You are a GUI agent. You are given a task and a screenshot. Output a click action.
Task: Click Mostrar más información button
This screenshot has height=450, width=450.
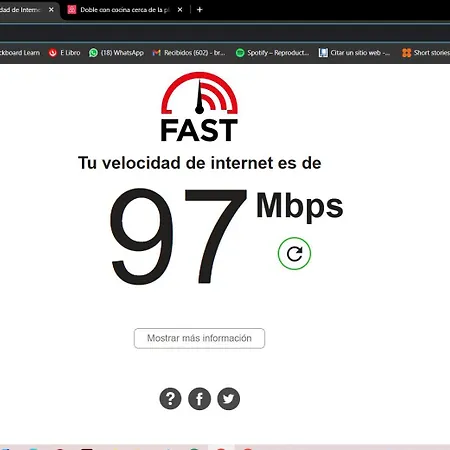point(199,338)
